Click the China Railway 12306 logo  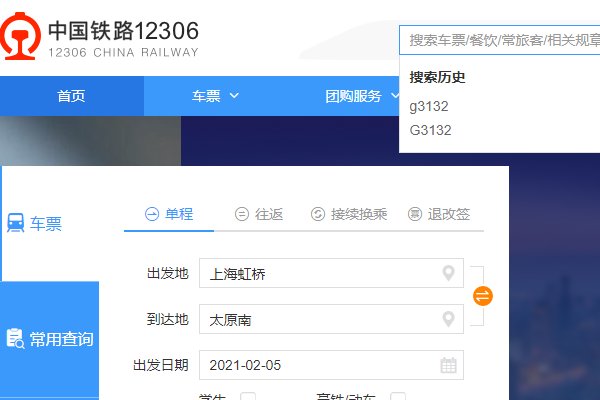coord(99,36)
